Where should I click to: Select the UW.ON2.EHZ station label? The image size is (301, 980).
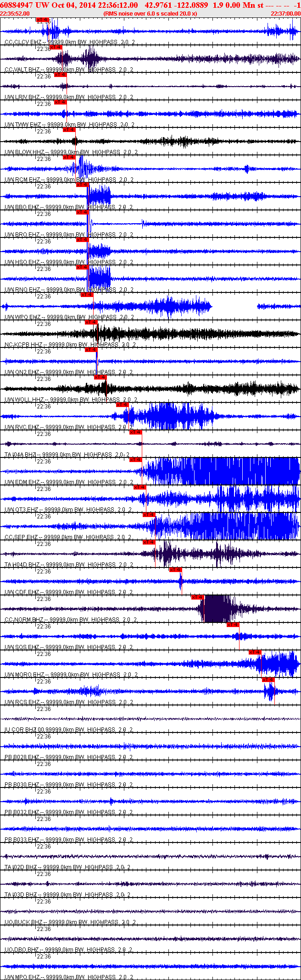coord(69,372)
